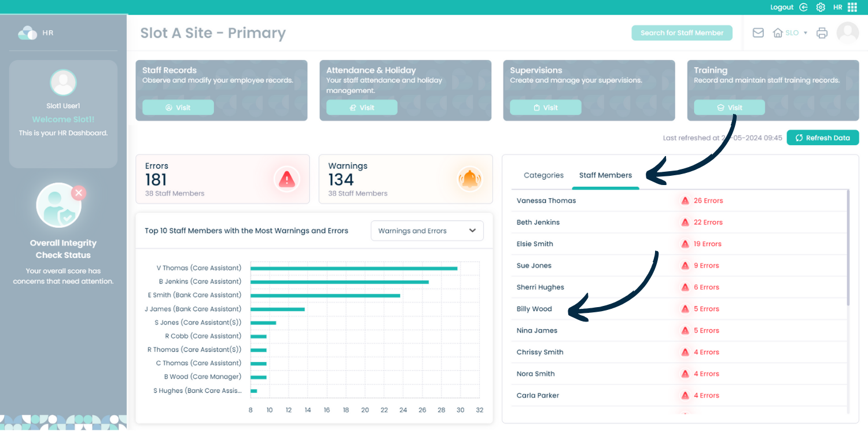The width and height of the screenshot is (868, 432).
Task: Select the Staff Members tab
Action: pyautogui.click(x=605, y=175)
